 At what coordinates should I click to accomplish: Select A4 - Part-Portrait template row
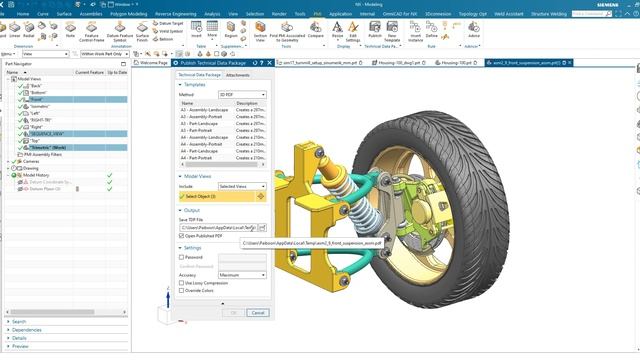click(223, 158)
